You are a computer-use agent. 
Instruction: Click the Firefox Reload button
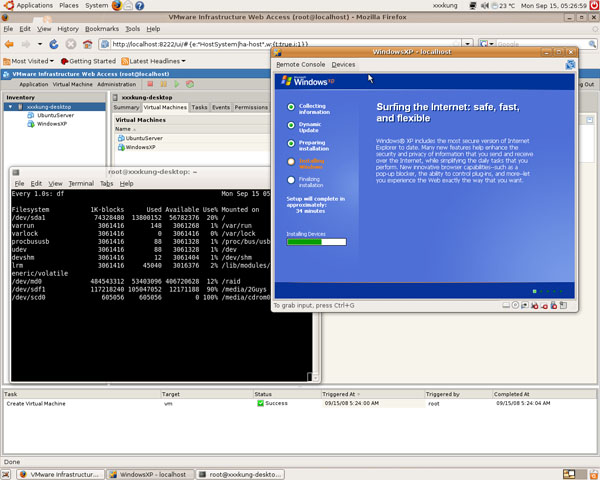point(54,44)
